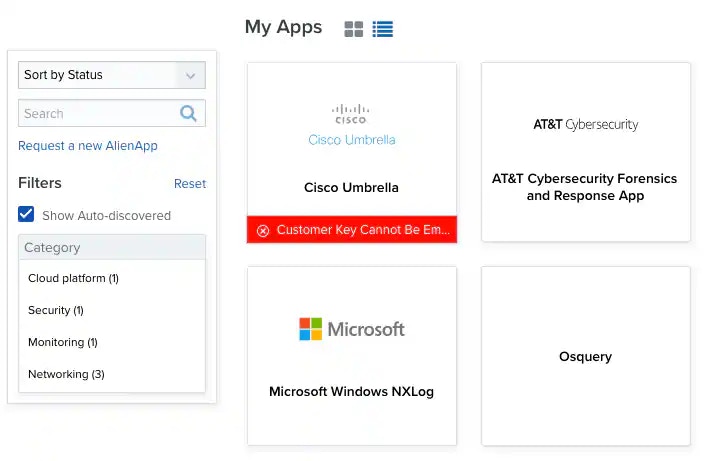Switch to grid view icon
The width and height of the screenshot is (705, 461).
(x=353, y=29)
